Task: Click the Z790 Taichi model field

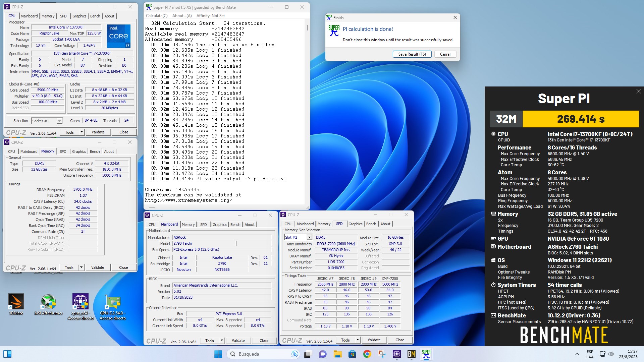Action: (x=204, y=244)
